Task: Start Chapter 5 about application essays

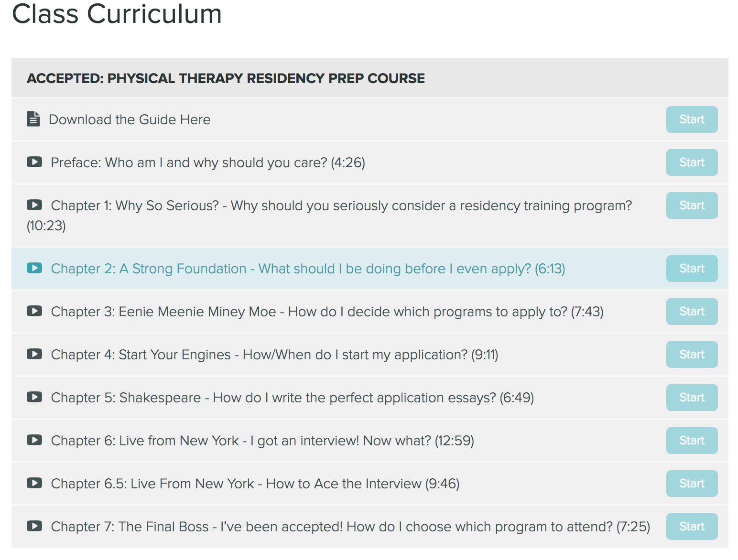Action: (x=692, y=397)
